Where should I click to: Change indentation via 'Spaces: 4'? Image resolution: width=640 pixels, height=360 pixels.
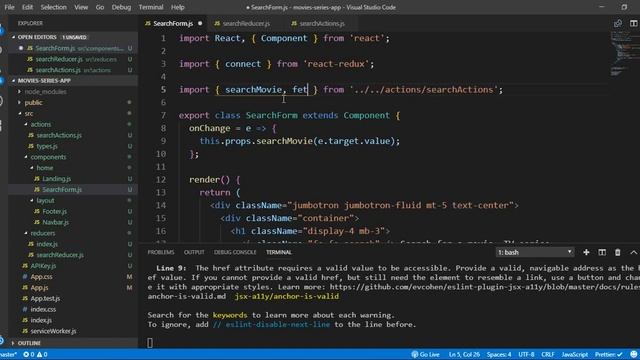[x=499, y=354]
